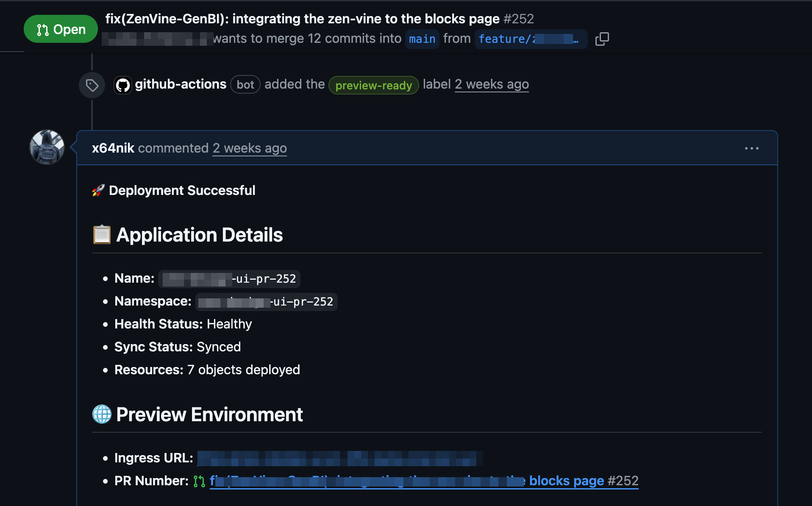Viewport: 812px width, 506px height.
Task: Click the github-actions bot avatar
Action: tap(122, 84)
